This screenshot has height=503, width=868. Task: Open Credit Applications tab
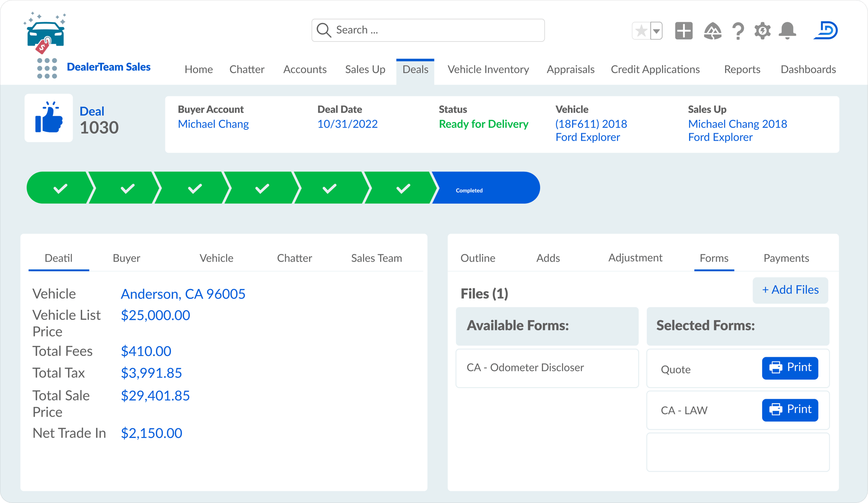tap(655, 69)
